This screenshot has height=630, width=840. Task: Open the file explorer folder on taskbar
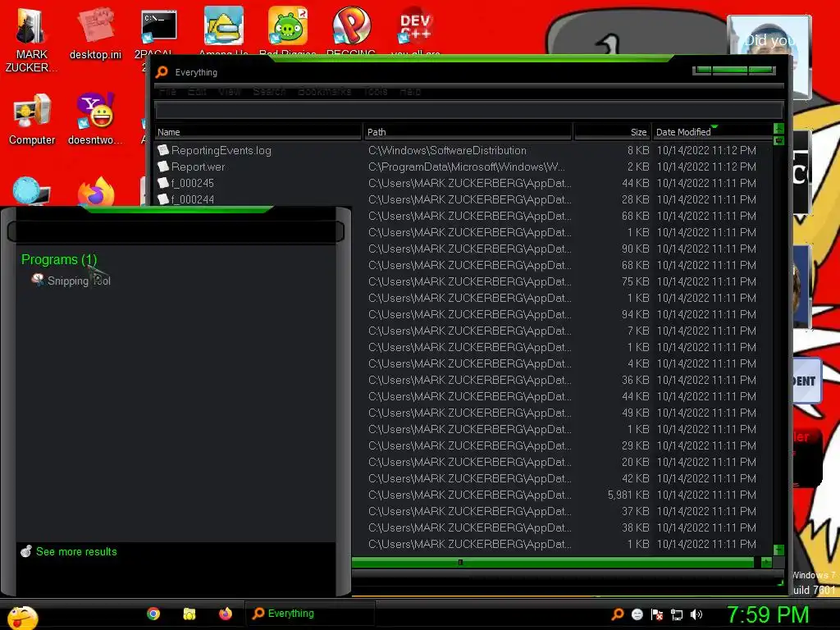pyautogui.click(x=189, y=614)
